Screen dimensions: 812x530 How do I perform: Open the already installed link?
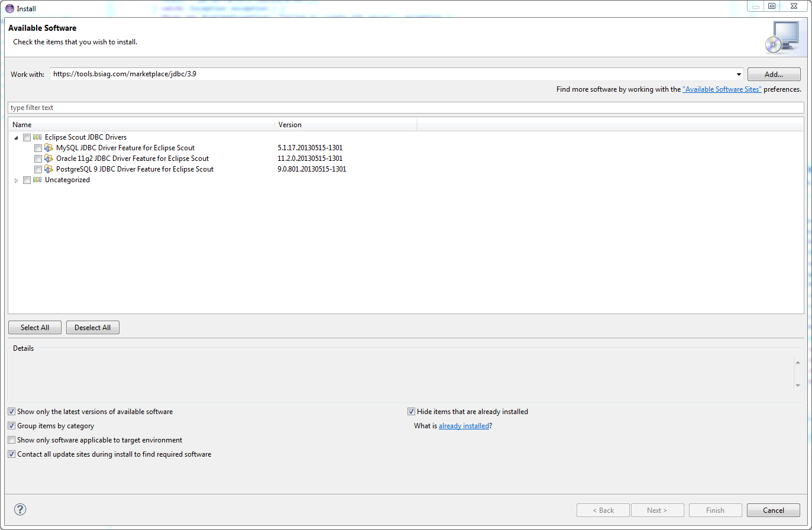point(464,426)
